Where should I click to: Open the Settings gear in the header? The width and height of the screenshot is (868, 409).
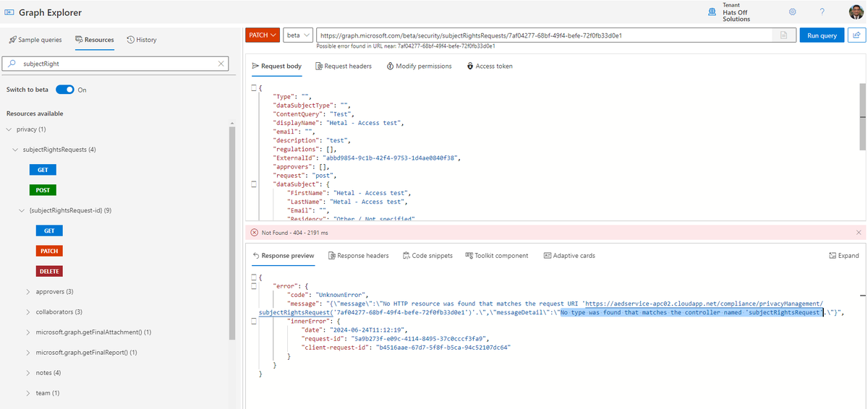pyautogui.click(x=793, y=12)
